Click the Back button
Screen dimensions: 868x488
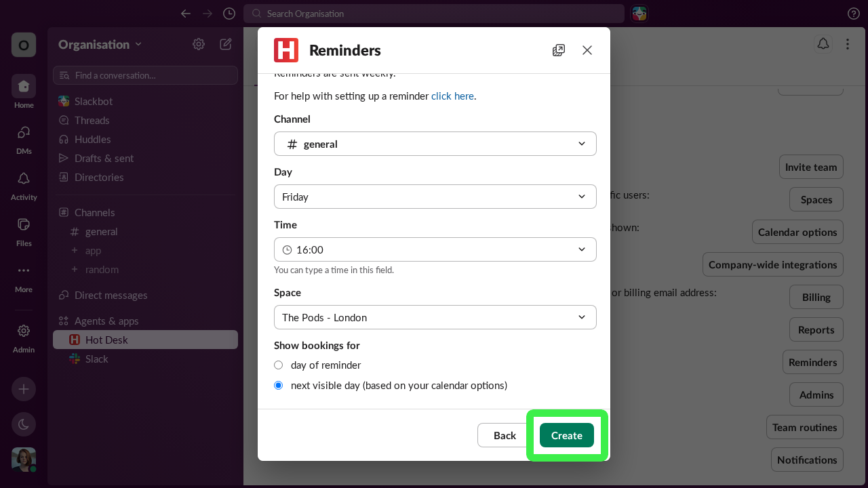point(505,435)
